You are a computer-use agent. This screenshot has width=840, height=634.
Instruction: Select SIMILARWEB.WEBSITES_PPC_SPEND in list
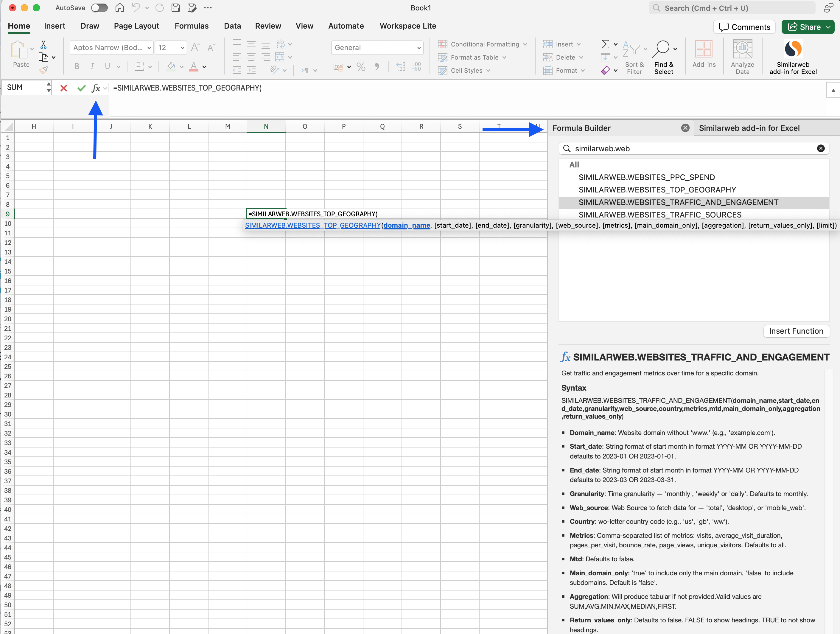click(646, 177)
